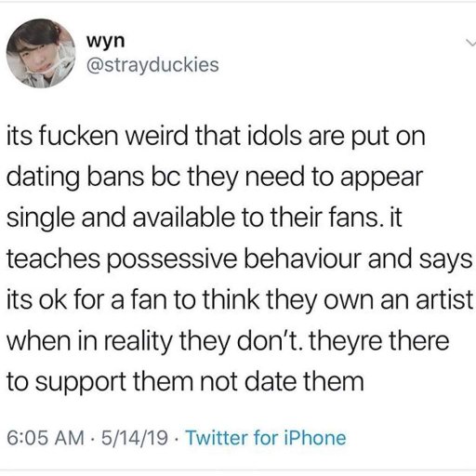Open wyn's profile picture avatar
The width and height of the screenshot is (476, 476).
(41, 53)
